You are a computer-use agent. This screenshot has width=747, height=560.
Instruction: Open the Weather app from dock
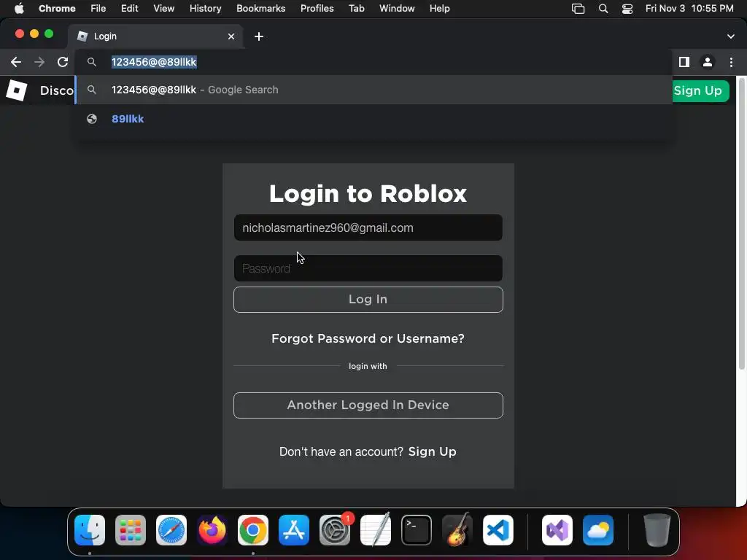pos(598,530)
